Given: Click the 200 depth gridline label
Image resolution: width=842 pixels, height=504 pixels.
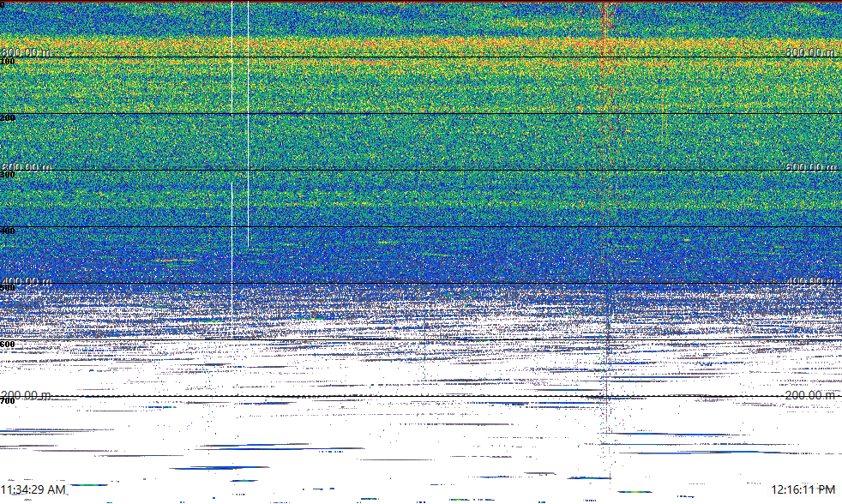Looking at the screenshot, I should (8, 118).
